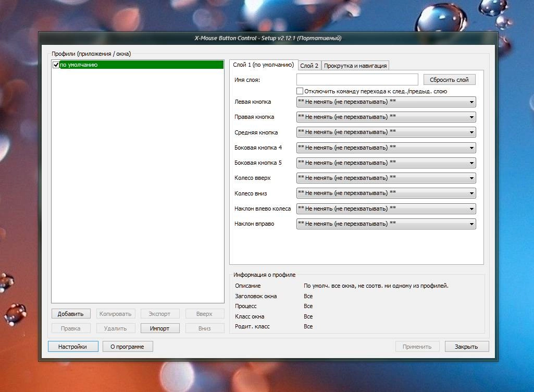Image resolution: width=534 pixels, height=392 pixels.
Task: Click the 'Экспорт' button
Action: [160, 314]
